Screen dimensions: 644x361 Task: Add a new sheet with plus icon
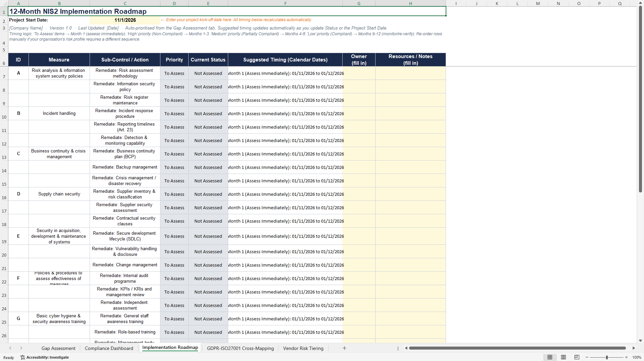(x=344, y=348)
